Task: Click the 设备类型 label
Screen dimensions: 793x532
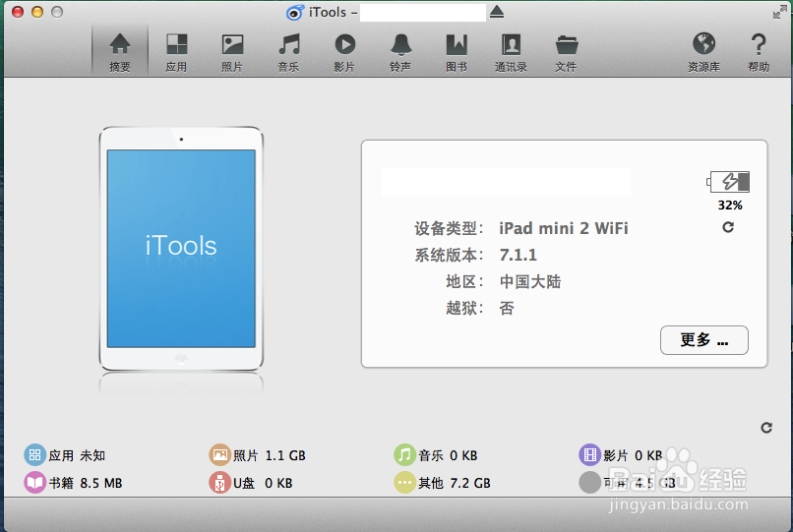Action: (x=449, y=228)
